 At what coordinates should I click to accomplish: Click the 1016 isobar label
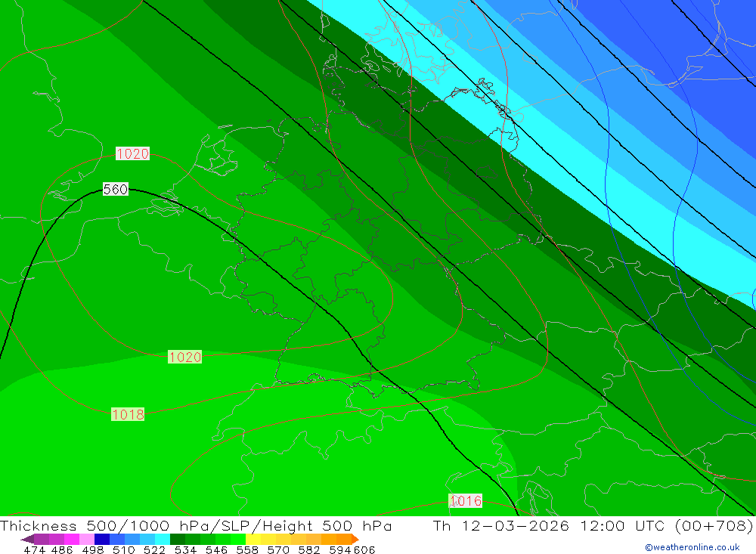coord(465,500)
